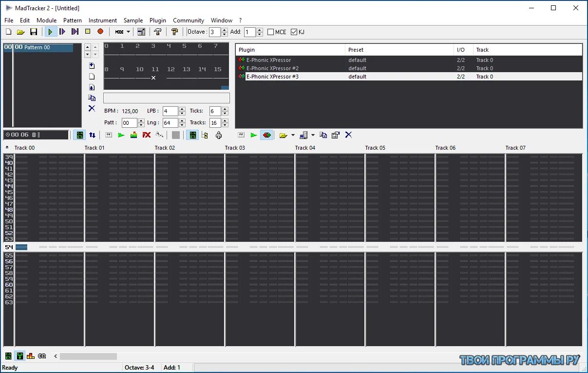Screen dimensions: 588x373
Task: Enable the MCE checkbox
Action: 271,32
